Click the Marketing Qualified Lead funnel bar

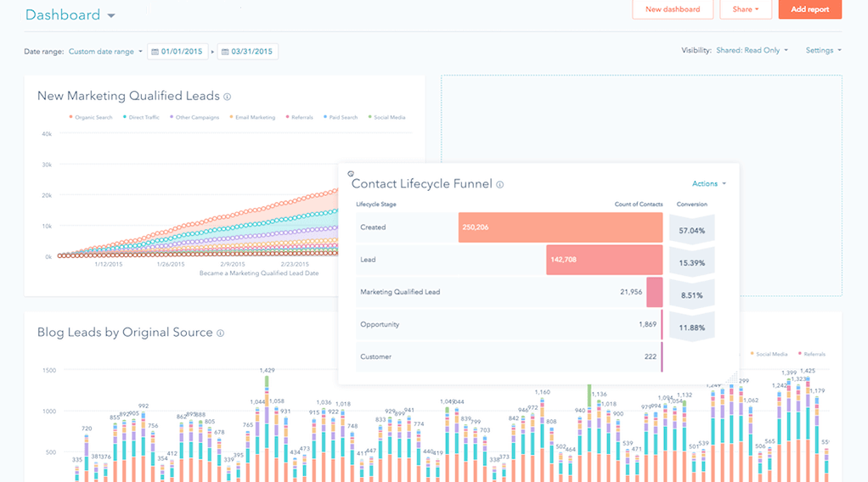pos(654,292)
